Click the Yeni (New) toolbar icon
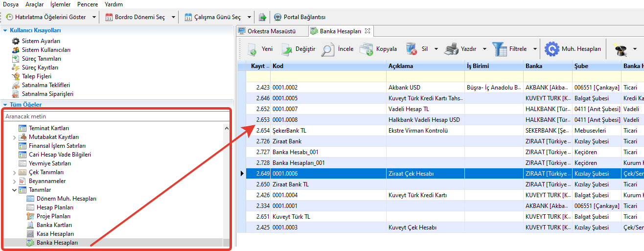Viewport: 644px width, 251px height. (x=252, y=49)
